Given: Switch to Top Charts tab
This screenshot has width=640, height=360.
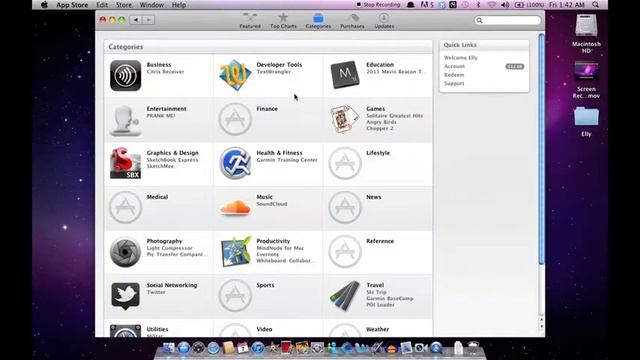Looking at the screenshot, I should (x=283, y=21).
